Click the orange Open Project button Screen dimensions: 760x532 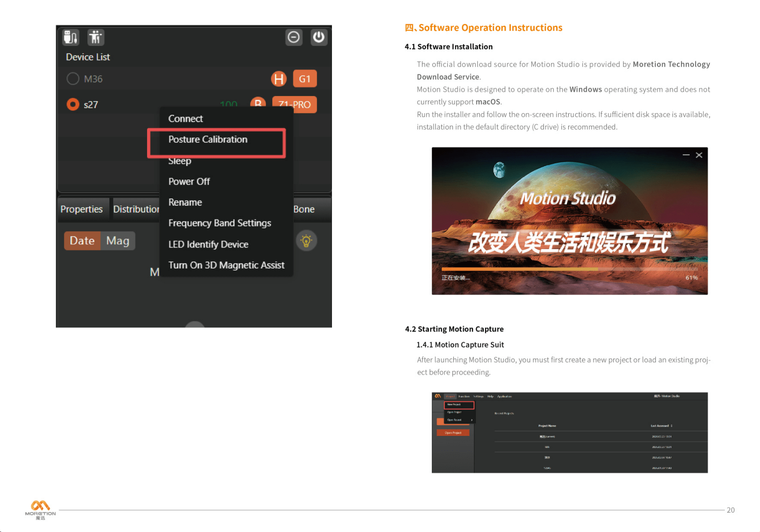pyautogui.click(x=453, y=433)
